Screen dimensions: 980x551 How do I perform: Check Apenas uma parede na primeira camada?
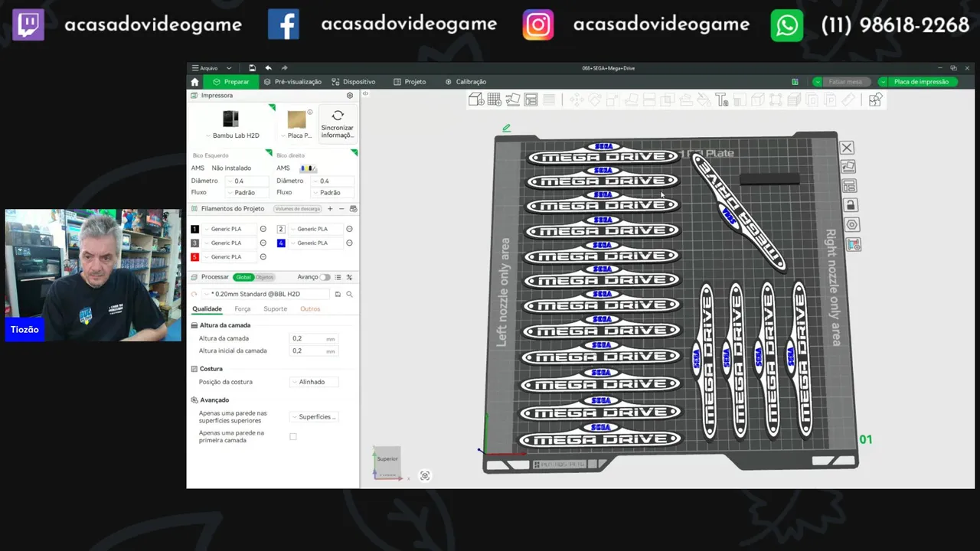tap(292, 437)
